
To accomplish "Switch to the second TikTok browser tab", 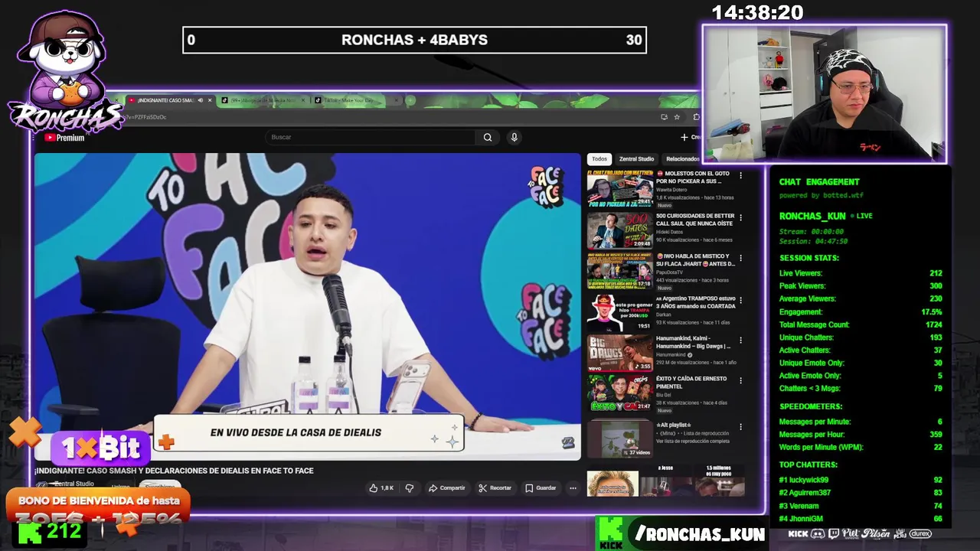I will pos(263,100).
